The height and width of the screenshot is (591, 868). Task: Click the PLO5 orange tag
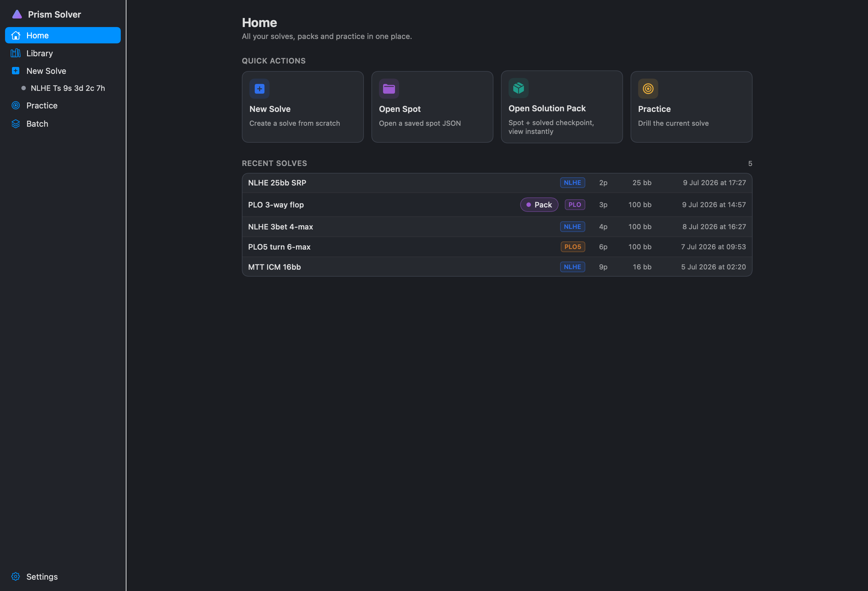point(573,247)
